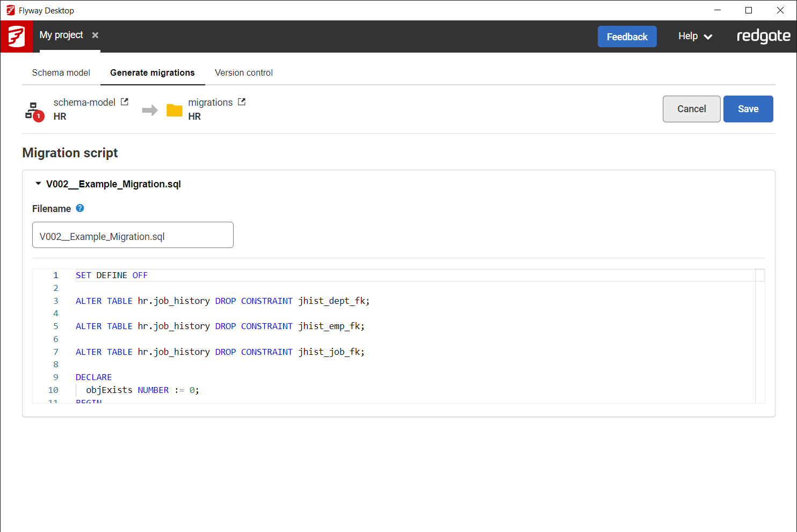Viewport: 797px width, 532px height.
Task: Click the yellow migrations folder icon
Action: [175, 110]
